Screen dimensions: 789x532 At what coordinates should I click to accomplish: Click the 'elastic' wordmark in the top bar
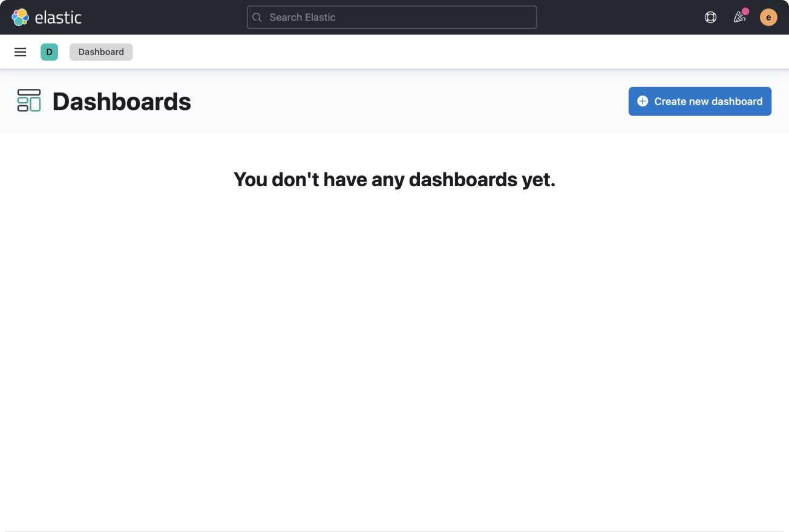pyautogui.click(x=59, y=17)
